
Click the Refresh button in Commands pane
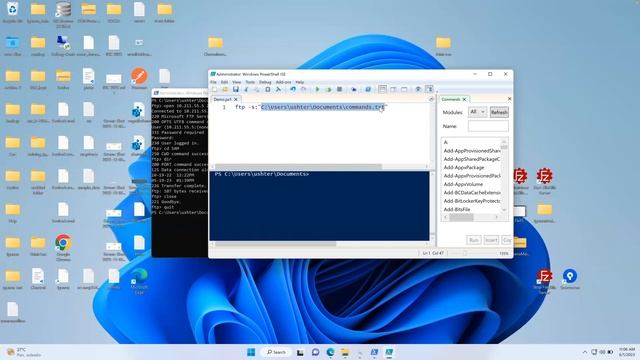499,112
